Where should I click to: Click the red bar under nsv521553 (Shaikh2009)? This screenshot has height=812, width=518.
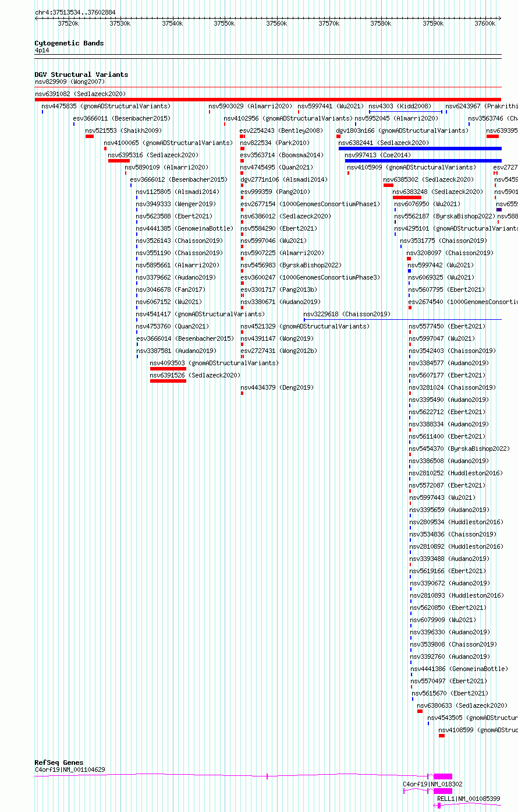90,136
